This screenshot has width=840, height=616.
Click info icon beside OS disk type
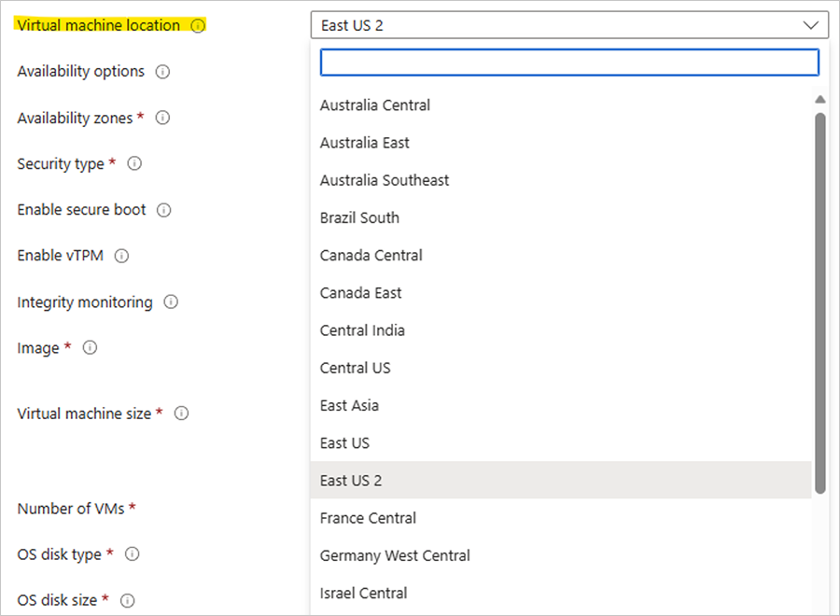[133, 554]
